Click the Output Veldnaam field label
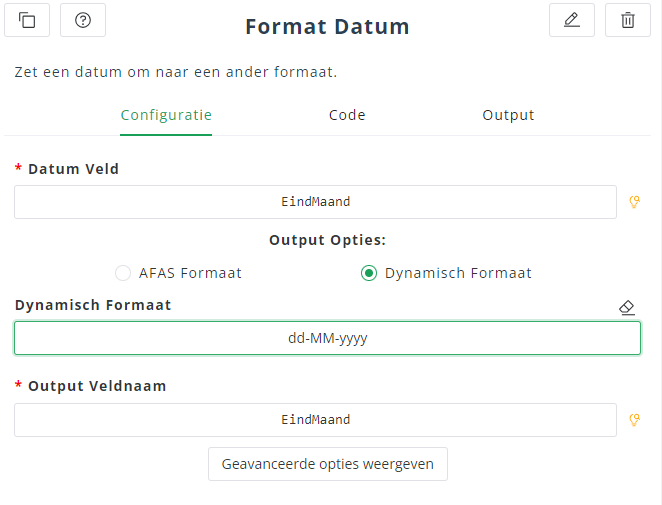The width and height of the screenshot is (662, 505). (x=97, y=386)
